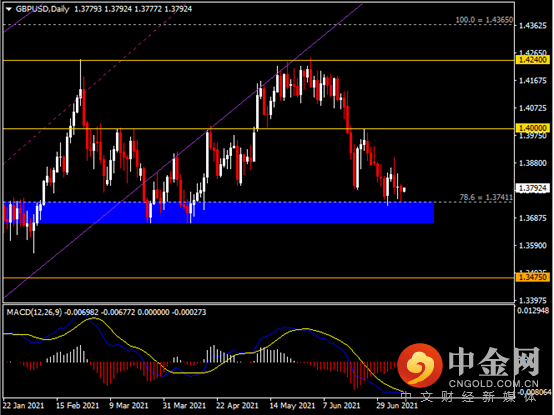Expand the GBPUSD chart title dropdown arrow
The image size is (554, 415).
pyautogui.click(x=9, y=10)
